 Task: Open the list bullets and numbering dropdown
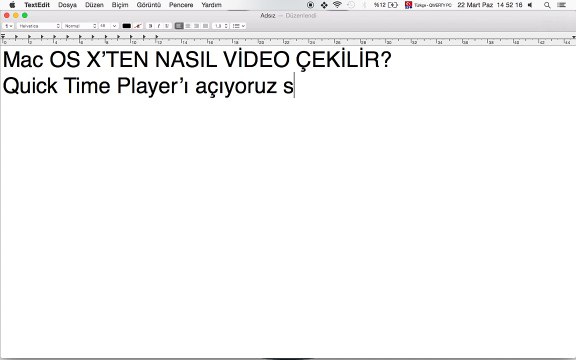tap(239, 26)
